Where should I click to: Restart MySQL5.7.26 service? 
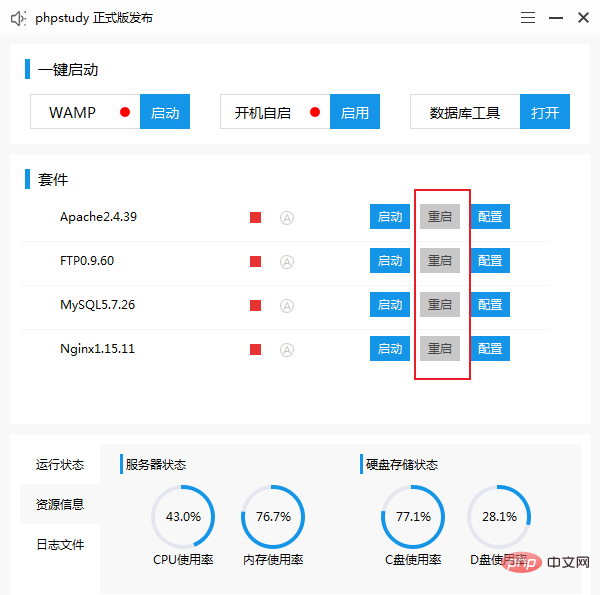[x=440, y=305]
